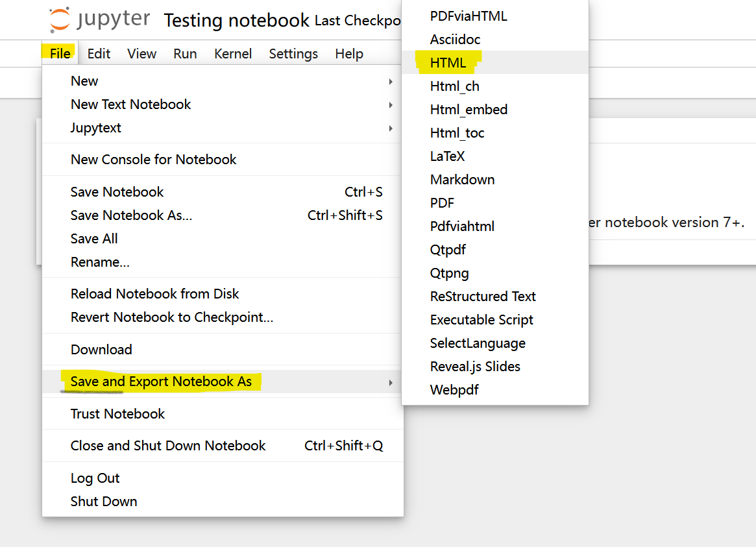Open the Help menu
Image resolution: width=756 pixels, height=547 pixels.
pyautogui.click(x=349, y=53)
